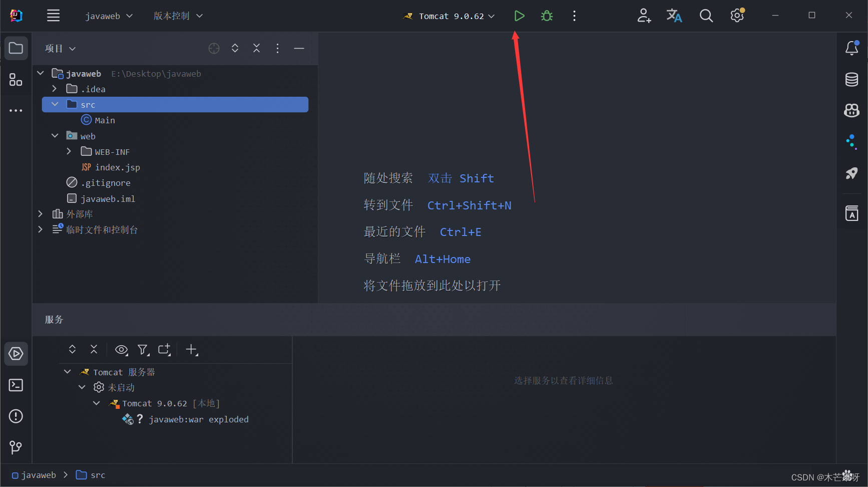Open the Notifications bell
Screen dimensions: 868x487
point(852,48)
